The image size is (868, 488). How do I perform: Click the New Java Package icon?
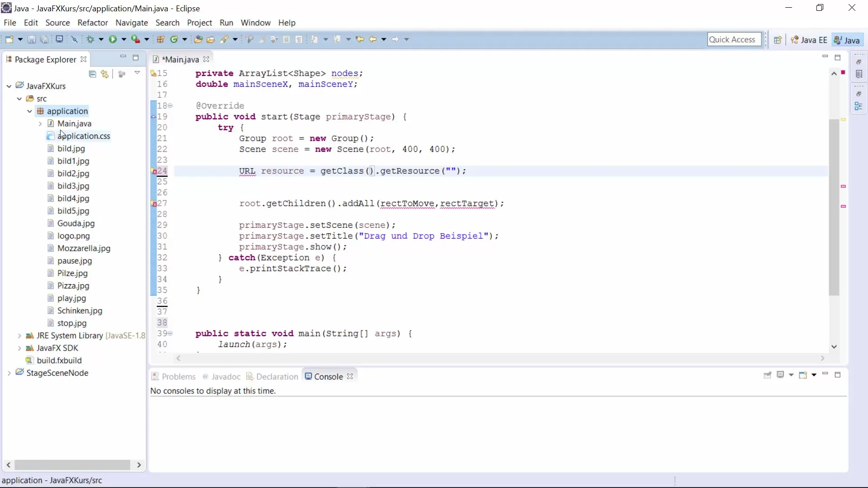click(x=160, y=39)
